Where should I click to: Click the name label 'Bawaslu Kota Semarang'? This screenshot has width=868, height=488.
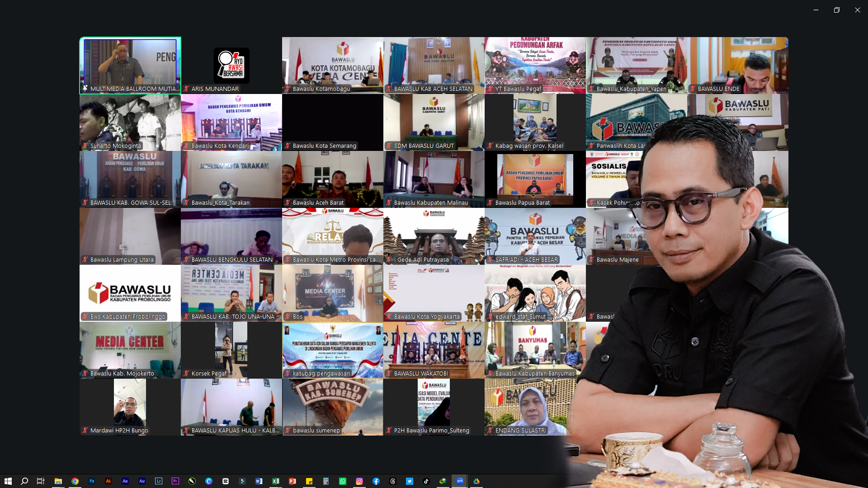tap(325, 146)
